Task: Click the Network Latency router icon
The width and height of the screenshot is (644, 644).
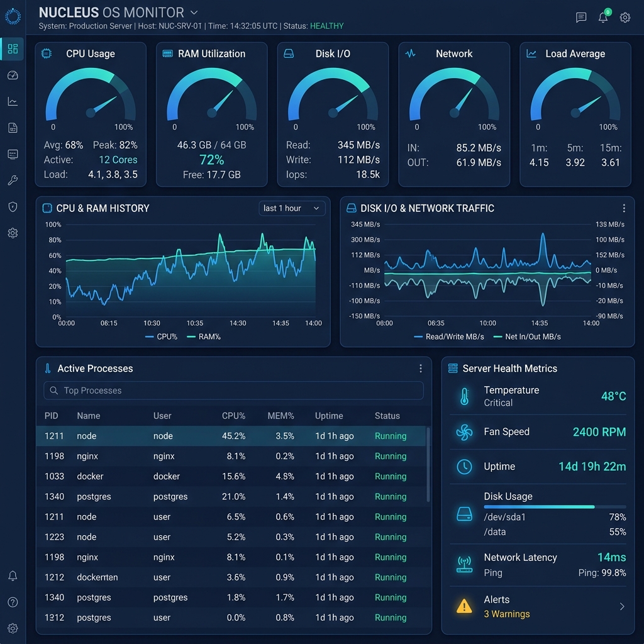Action: 465,564
